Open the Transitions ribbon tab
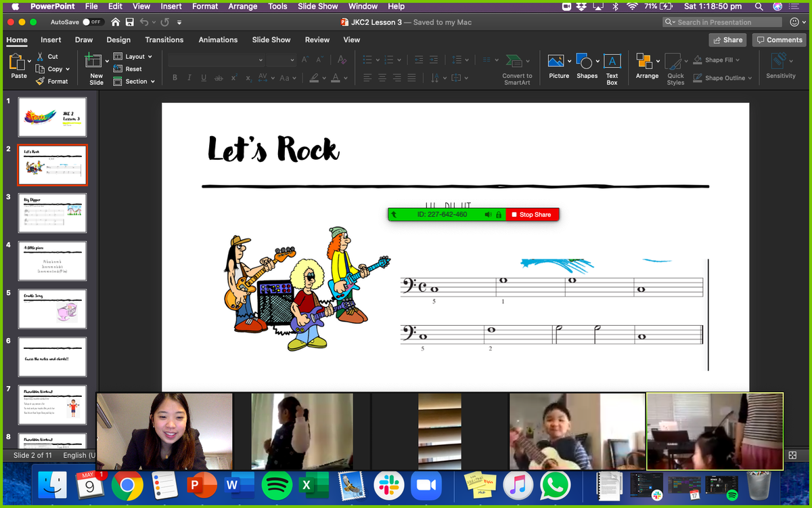This screenshot has height=508, width=812. tap(164, 40)
